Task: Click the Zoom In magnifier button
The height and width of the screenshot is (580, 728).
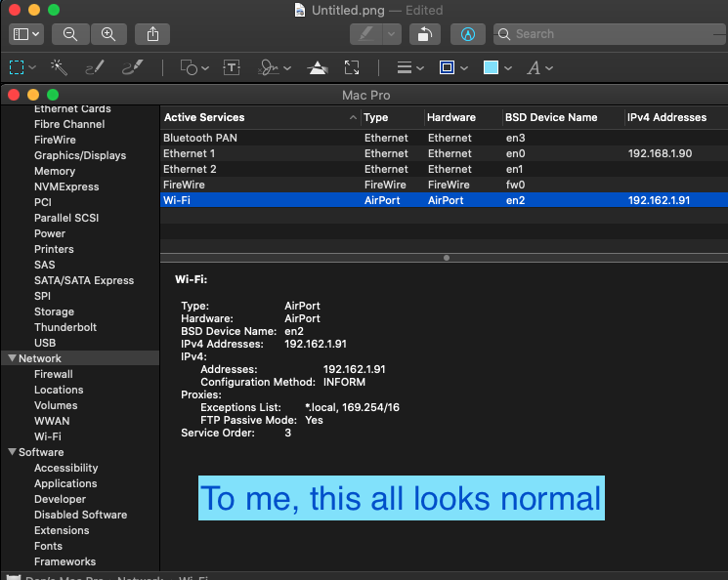Action: click(x=108, y=34)
